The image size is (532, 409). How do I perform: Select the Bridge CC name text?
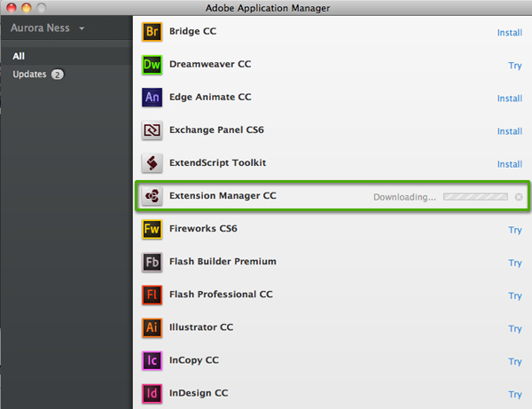tap(192, 31)
